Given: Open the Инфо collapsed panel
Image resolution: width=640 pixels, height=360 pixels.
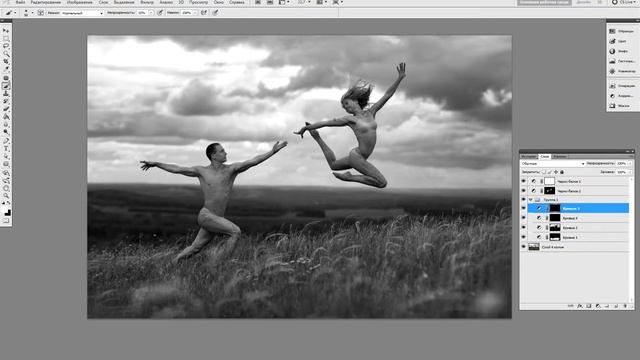Looking at the screenshot, I should click(622, 51).
